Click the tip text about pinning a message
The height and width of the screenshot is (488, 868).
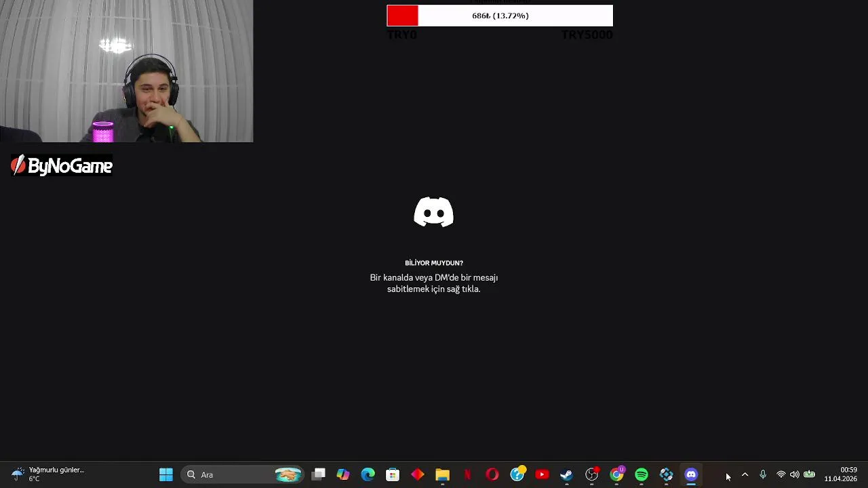434,283
